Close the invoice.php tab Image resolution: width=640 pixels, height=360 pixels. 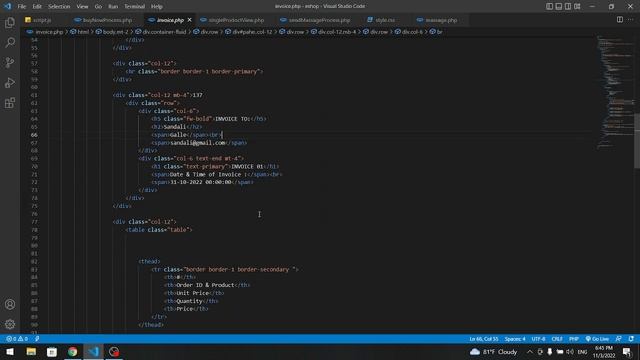pos(189,20)
